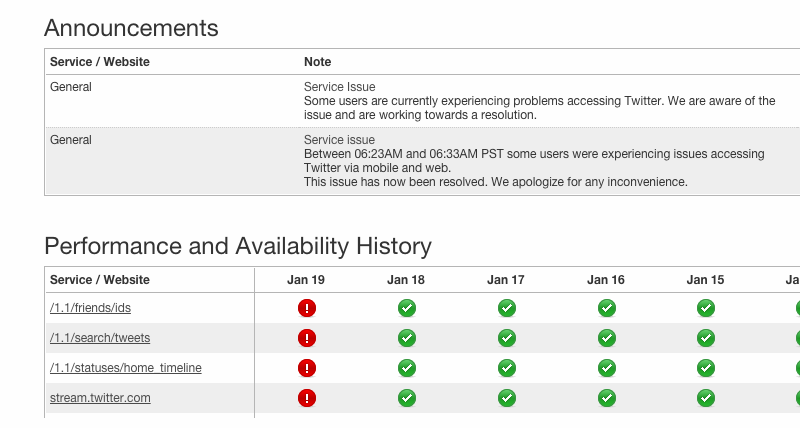Click red alert icon for /1.1/friends/ids Jan 19
800x428 pixels.
[x=307, y=308]
